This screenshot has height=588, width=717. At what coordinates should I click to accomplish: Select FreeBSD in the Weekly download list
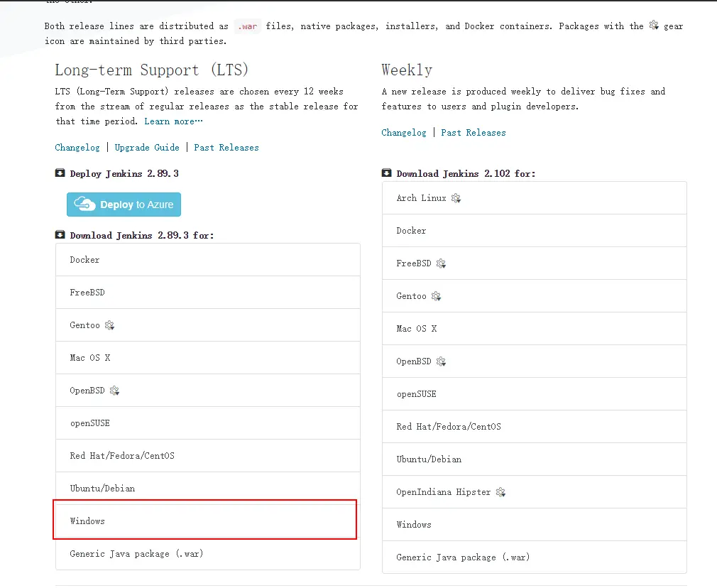click(x=534, y=263)
